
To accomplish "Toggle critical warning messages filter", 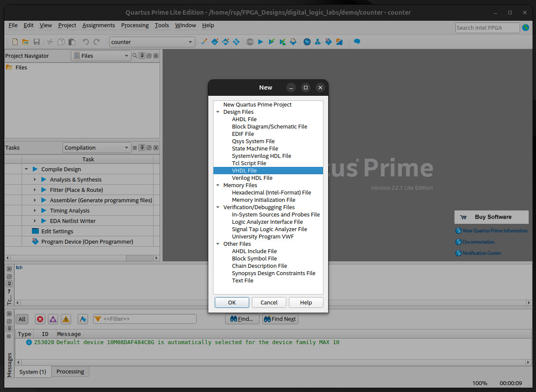I will [53, 319].
